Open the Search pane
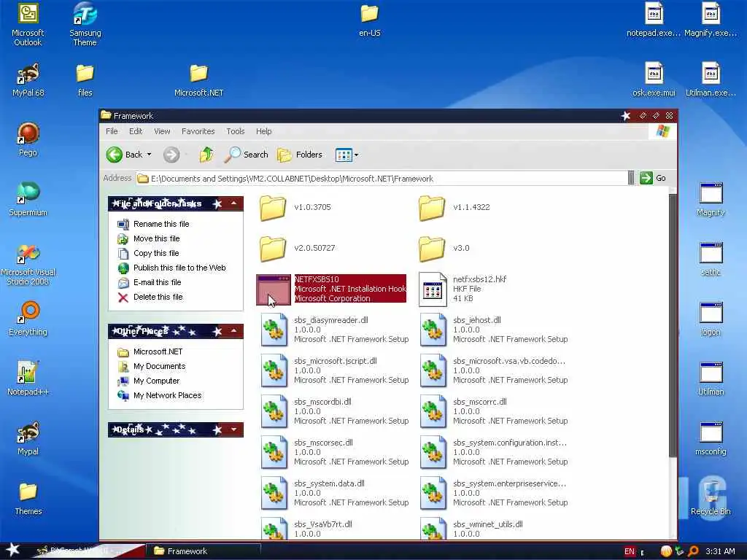 [x=247, y=155]
